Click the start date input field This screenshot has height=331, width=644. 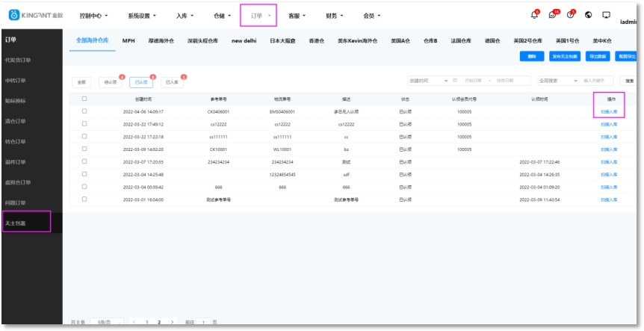(473, 81)
